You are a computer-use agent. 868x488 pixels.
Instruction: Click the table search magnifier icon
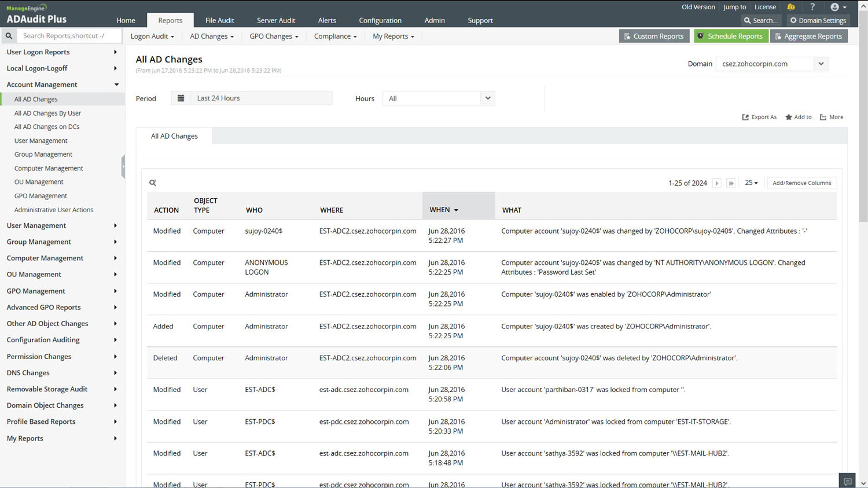click(x=153, y=183)
